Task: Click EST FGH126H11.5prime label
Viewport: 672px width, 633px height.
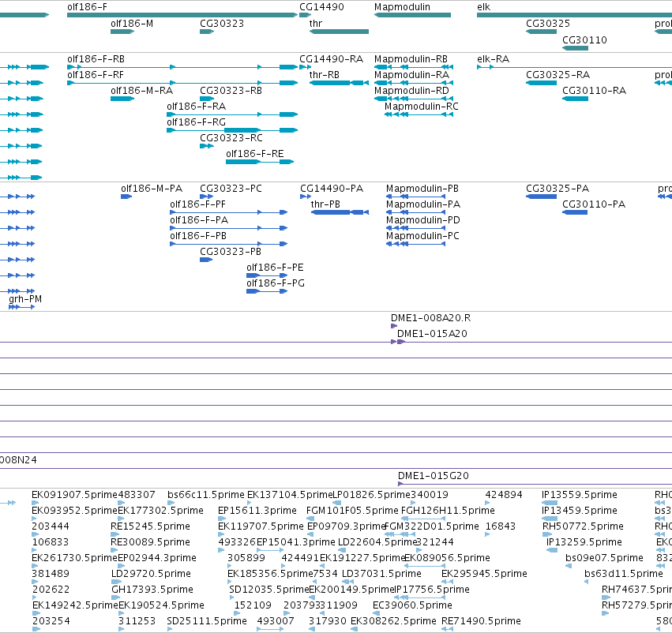Action: coord(448,511)
